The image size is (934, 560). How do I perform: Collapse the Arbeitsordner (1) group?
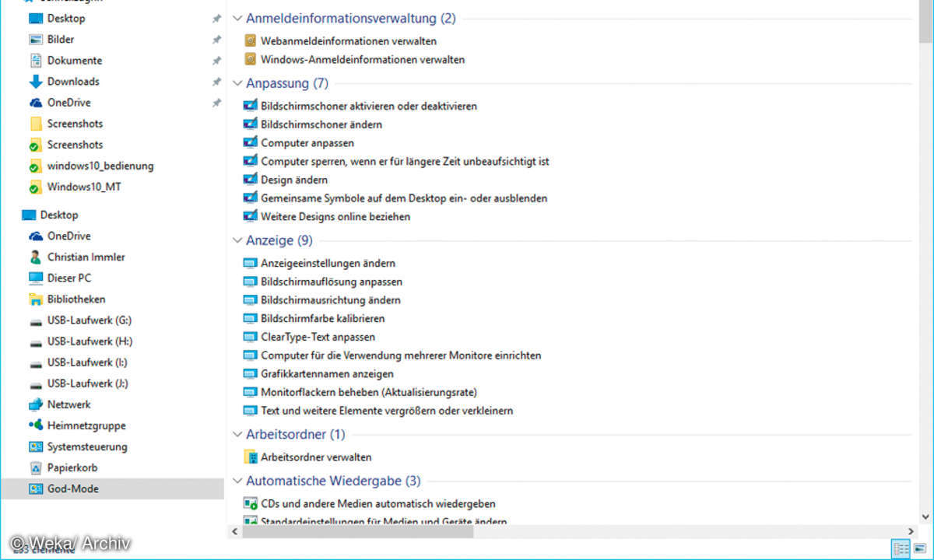(x=237, y=435)
